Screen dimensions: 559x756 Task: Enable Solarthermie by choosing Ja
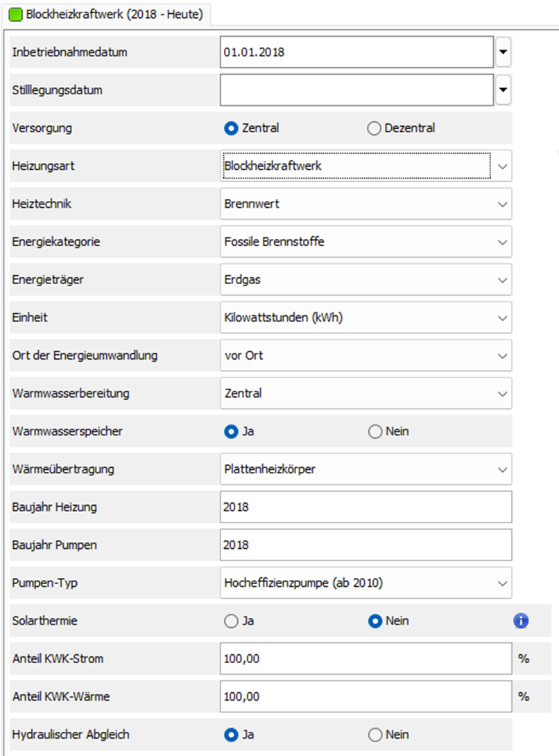231,621
